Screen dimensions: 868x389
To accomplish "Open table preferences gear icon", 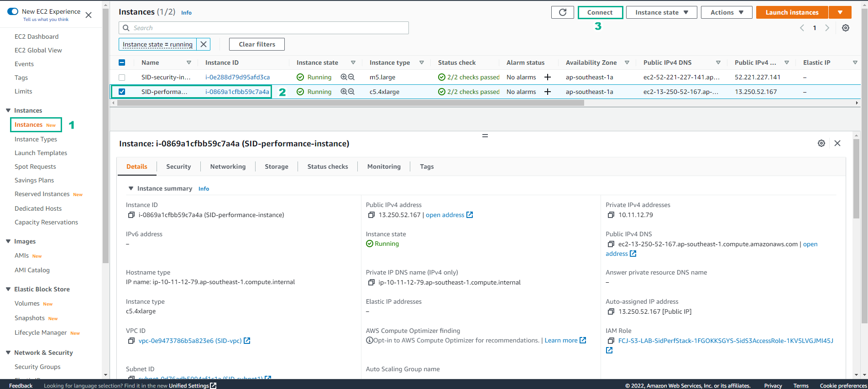I will point(845,28).
